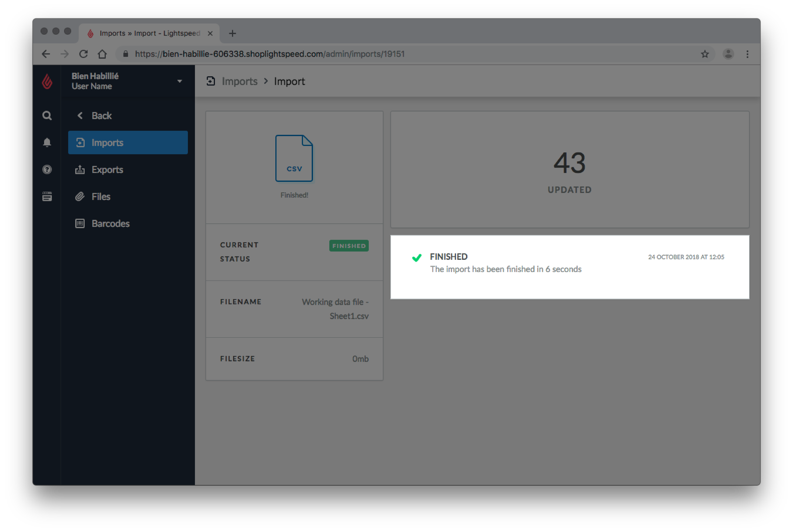Open notifications bell icon
The width and height of the screenshot is (793, 532).
[47, 142]
